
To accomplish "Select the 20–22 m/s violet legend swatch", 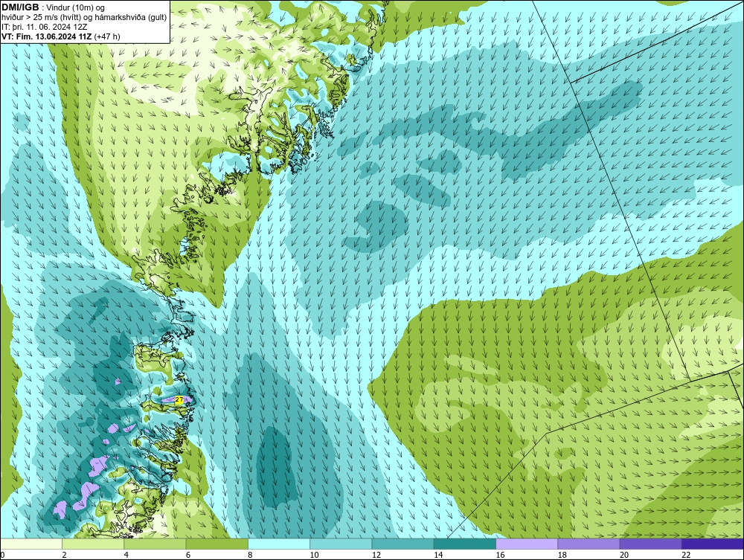I will tap(651, 544).
